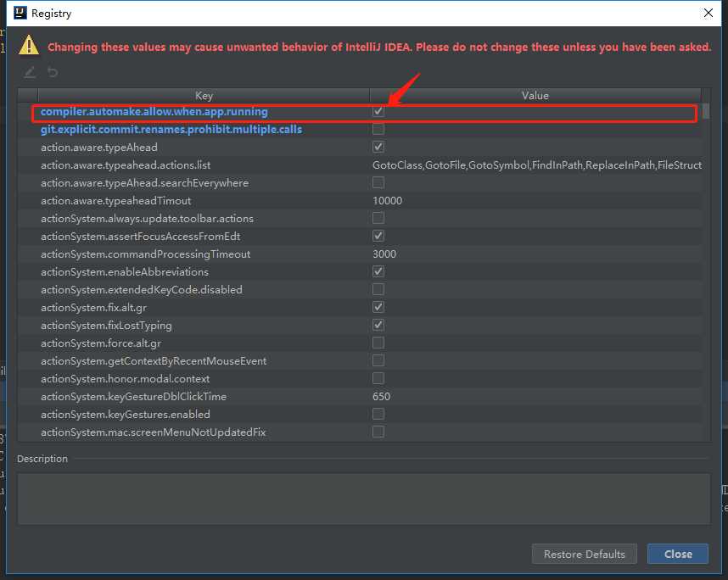Viewport: 728px width, 580px height.
Task: Select action.aware.typeAhead.searchEverywhere key
Action: click(144, 183)
